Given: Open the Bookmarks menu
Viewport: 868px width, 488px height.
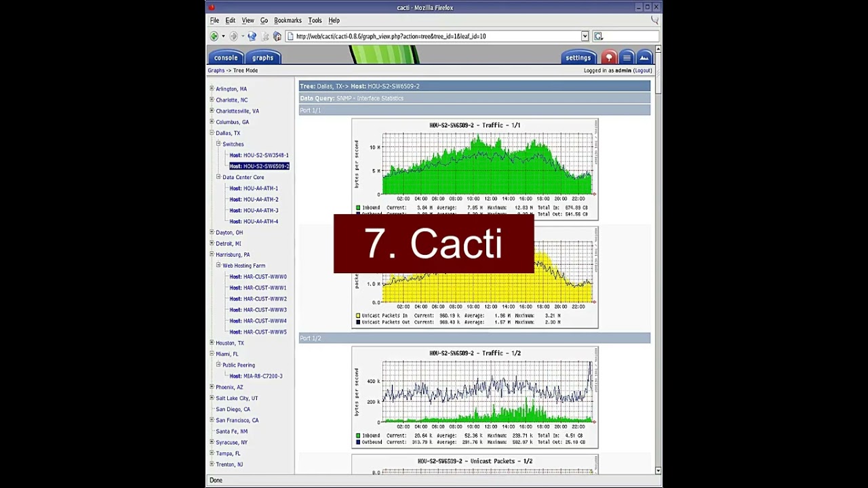Looking at the screenshot, I should click(288, 20).
